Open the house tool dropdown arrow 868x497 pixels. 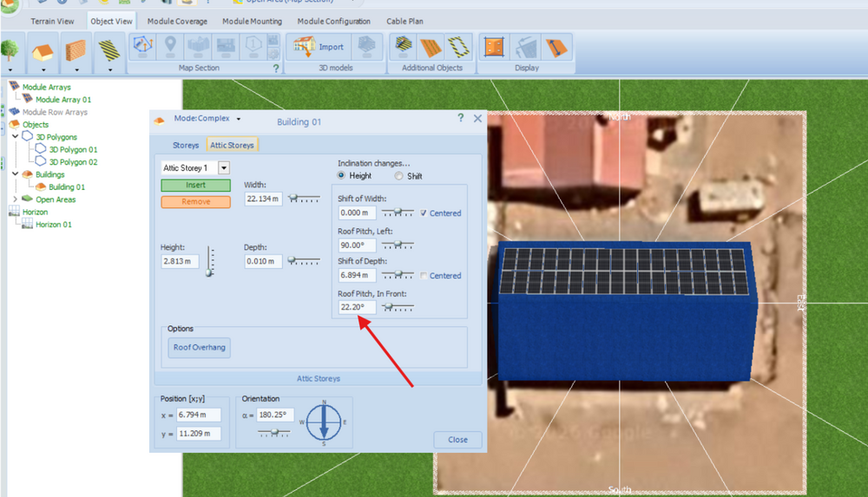point(43,70)
